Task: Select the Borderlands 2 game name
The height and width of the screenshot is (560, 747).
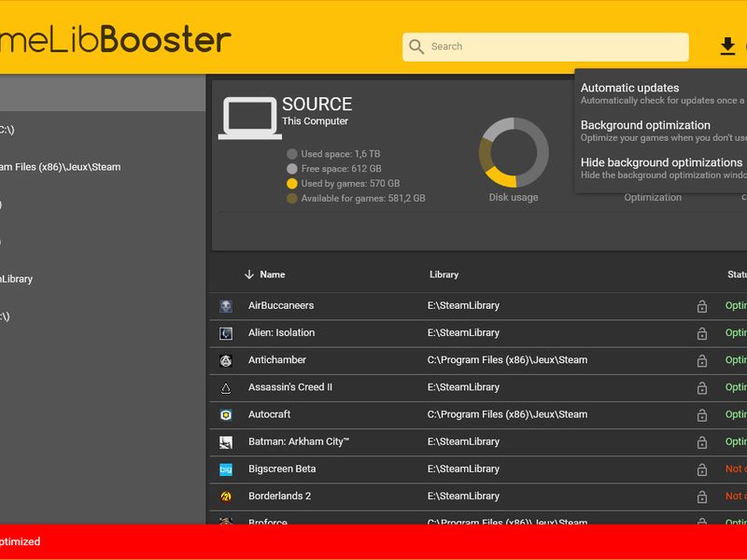Action: [x=279, y=497]
